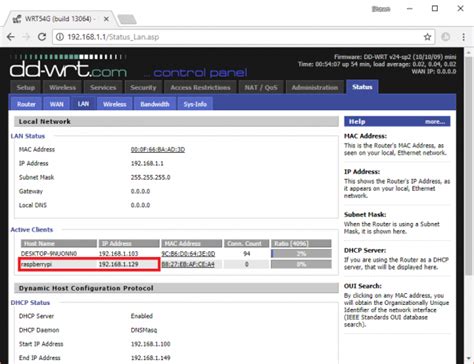Image resolution: width=474 pixels, height=364 pixels.
Task: Click the DESKTOP client MAC address link
Action: (x=188, y=254)
